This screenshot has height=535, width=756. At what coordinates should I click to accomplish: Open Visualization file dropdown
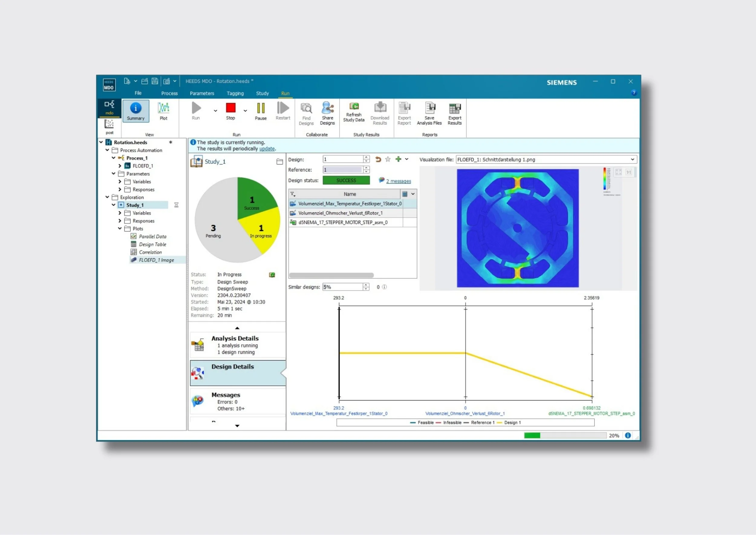[x=632, y=159]
